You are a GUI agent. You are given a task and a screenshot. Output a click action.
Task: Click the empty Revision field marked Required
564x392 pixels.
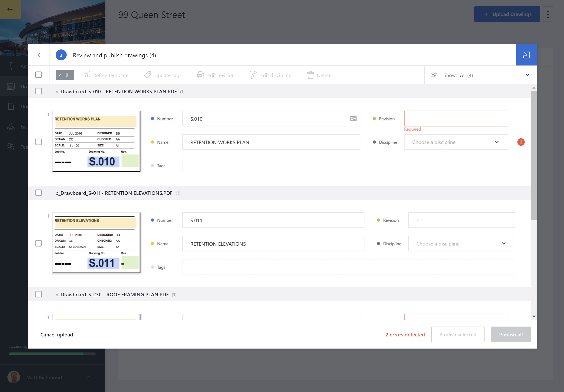pos(456,119)
